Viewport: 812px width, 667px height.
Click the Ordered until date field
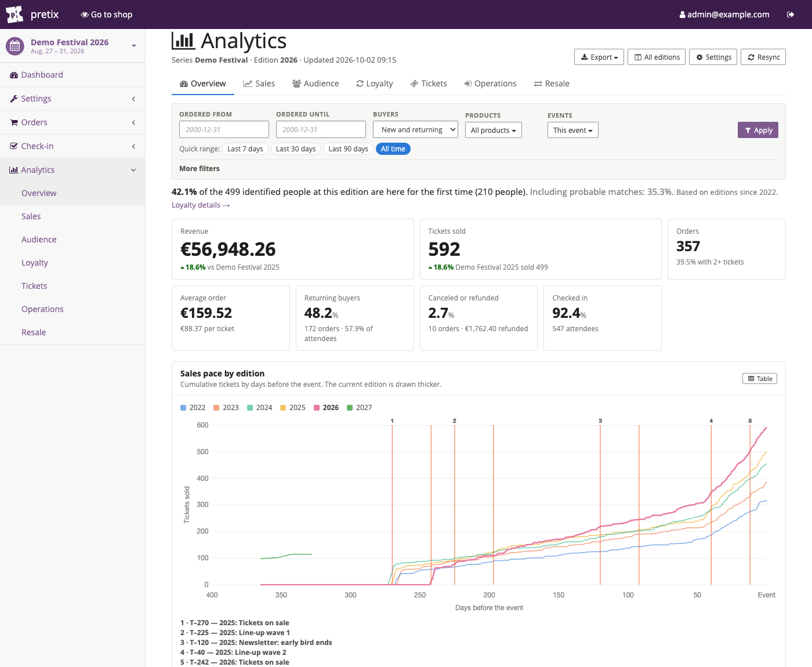click(x=321, y=129)
